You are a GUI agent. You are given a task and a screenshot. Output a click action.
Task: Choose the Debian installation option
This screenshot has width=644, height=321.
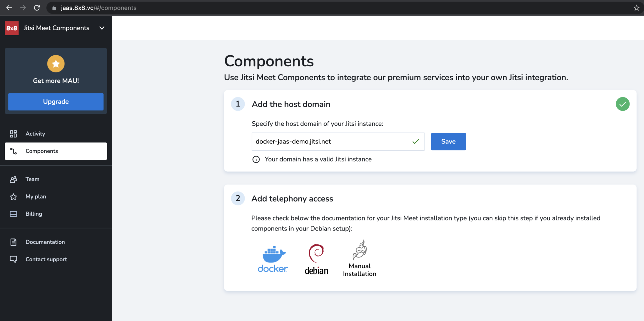(316, 258)
